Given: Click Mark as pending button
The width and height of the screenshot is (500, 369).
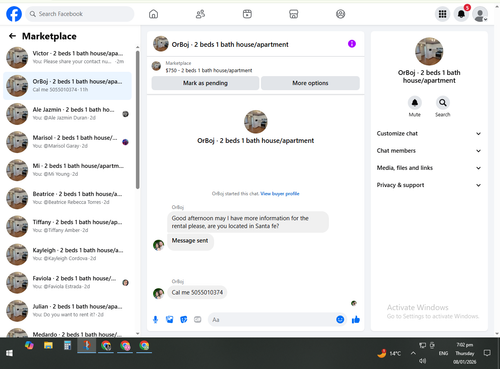Looking at the screenshot, I should pos(205,83).
